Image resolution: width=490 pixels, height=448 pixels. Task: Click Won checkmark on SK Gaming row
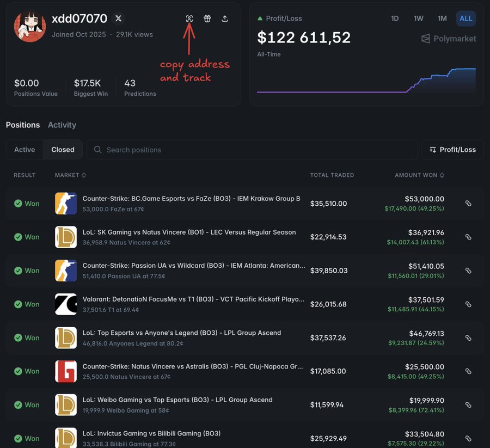(18, 237)
